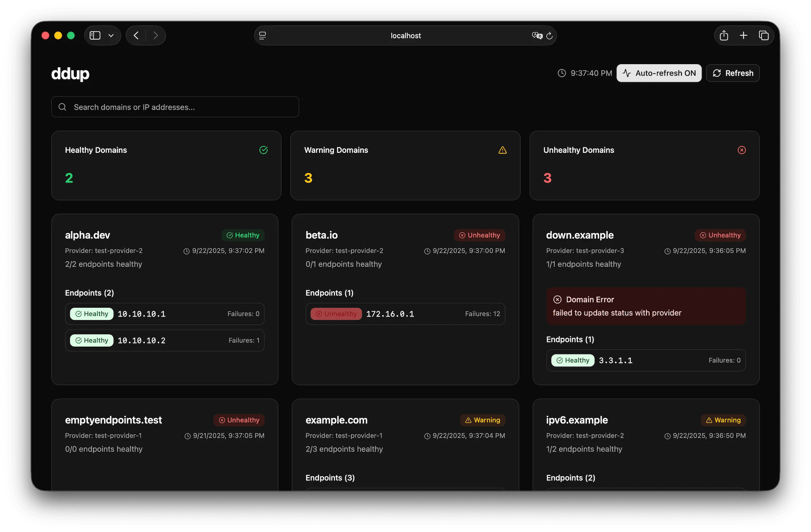The image size is (811, 532).
Task: Click the Unhealthy badge on down.example
Action: [720, 235]
